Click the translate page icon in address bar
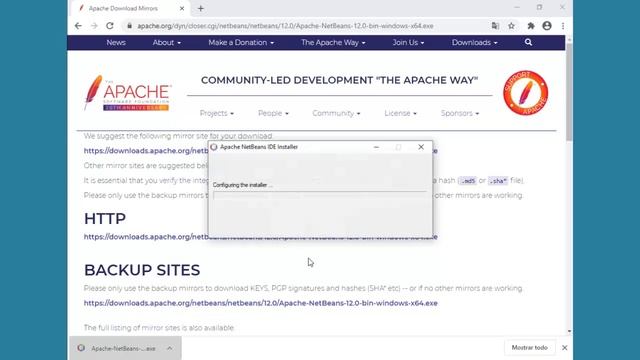This screenshot has height=360, width=640. click(495, 26)
